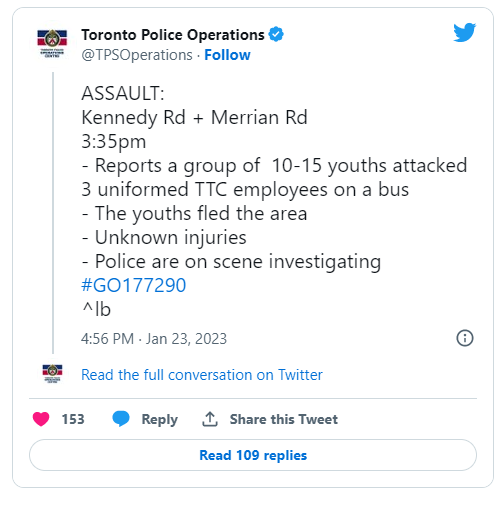This screenshot has width=502, height=506.
Task: Click the small police avatar beside conversation link
Action: 52,374
